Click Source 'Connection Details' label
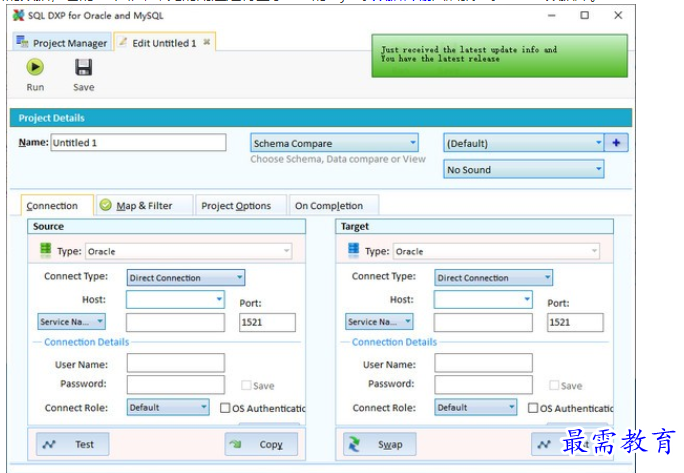Image resolution: width=684 pixels, height=473 pixels. tap(87, 342)
